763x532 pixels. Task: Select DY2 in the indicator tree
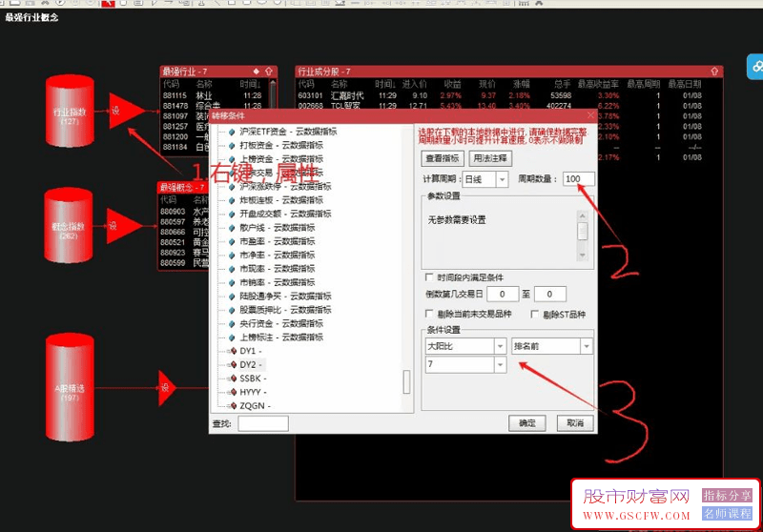[x=251, y=365]
